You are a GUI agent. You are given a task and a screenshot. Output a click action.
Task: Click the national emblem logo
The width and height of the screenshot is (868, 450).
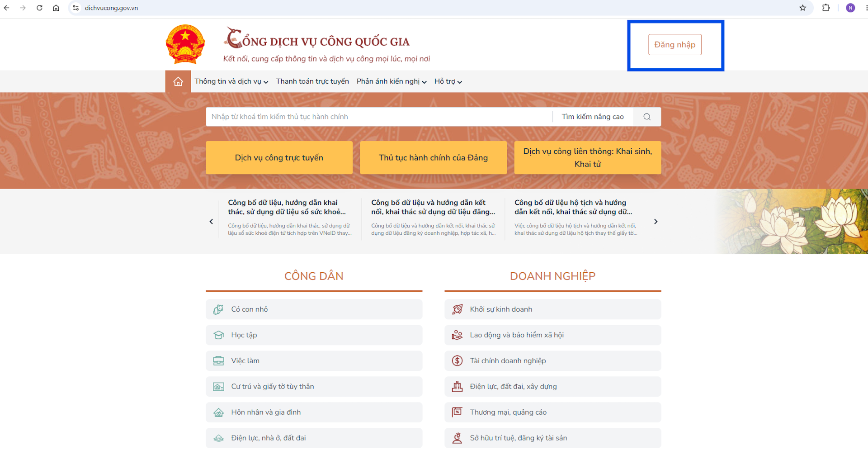(x=185, y=44)
